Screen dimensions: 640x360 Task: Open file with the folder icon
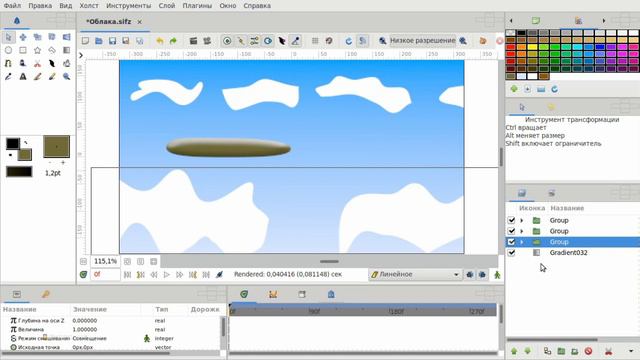(99, 41)
